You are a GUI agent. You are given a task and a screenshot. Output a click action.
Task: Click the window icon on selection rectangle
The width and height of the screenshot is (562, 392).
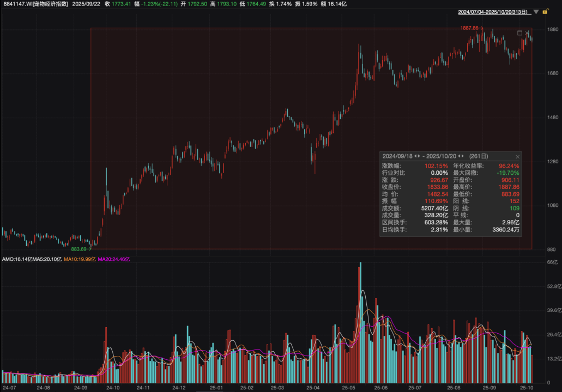point(519,33)
